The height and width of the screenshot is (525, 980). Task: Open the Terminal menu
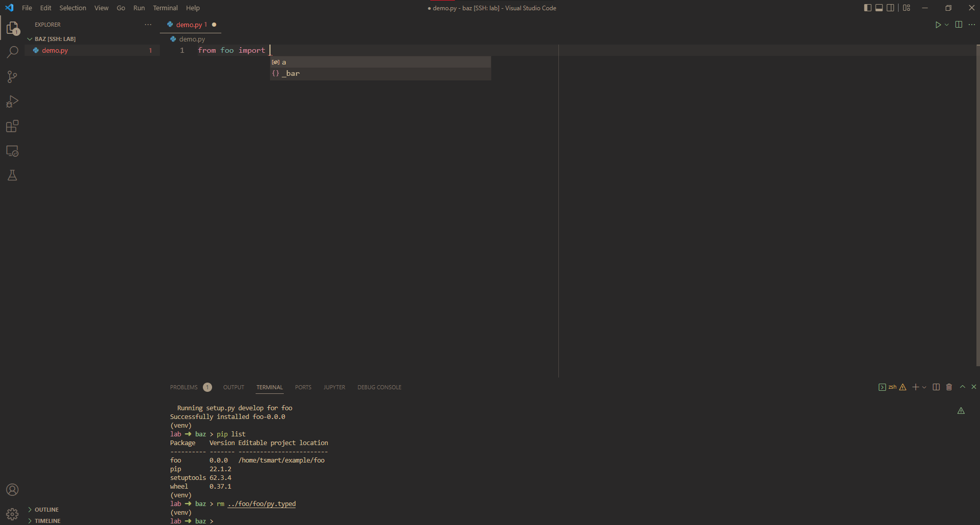165,8
